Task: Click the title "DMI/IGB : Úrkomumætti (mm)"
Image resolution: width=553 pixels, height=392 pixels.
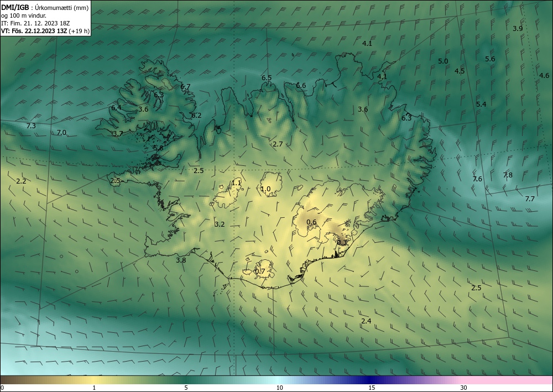Action: (x=45, y=8)
